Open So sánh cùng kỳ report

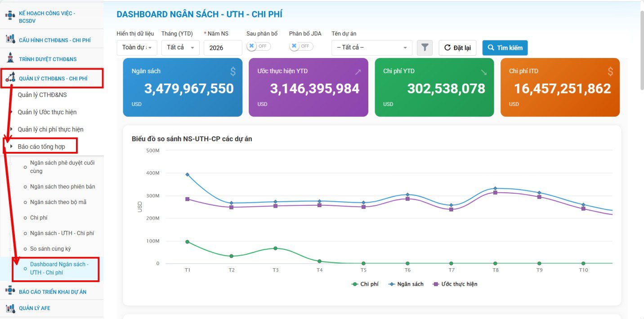tap(50, 248)
